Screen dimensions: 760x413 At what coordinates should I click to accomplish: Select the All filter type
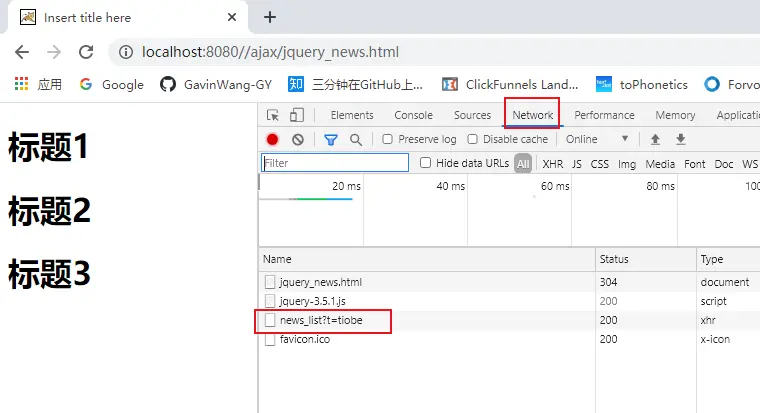pyautogui.click(x=523, y=164)
